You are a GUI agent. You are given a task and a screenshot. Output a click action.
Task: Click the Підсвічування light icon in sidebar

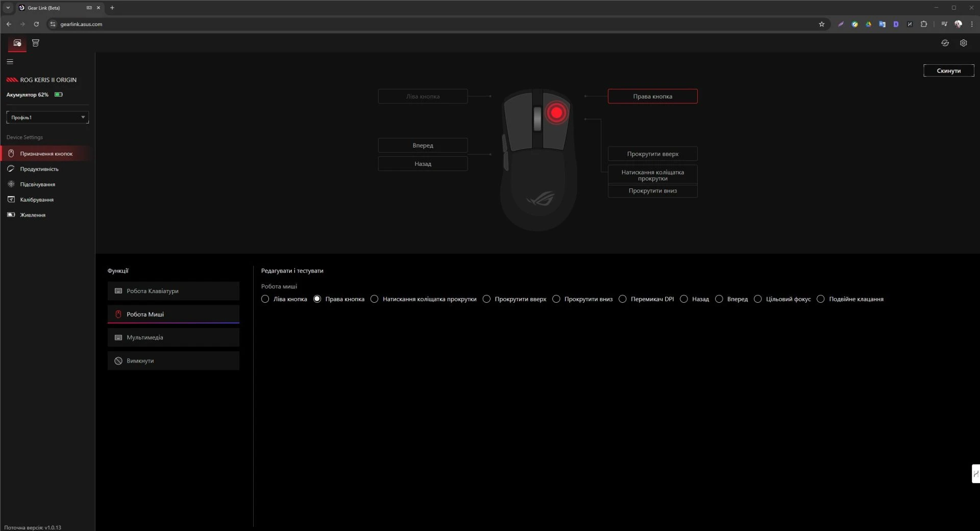pos(11,184)
